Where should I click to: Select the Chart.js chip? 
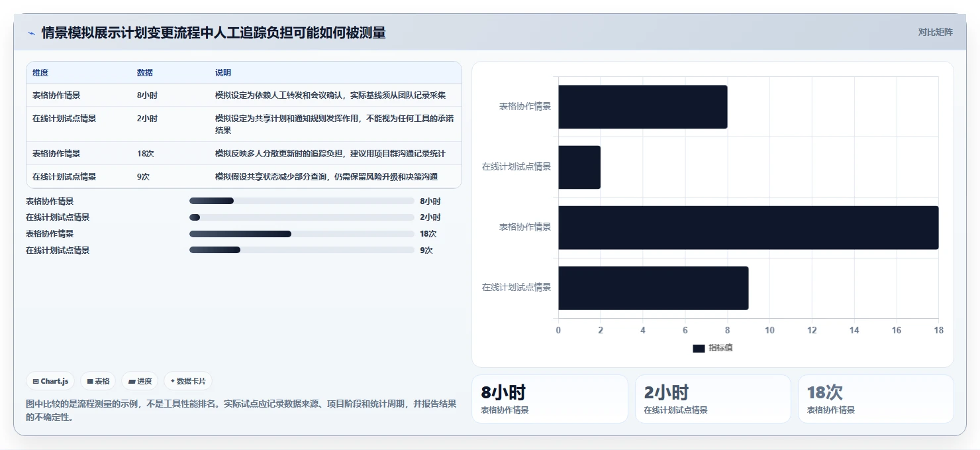(x=51, y=381)
